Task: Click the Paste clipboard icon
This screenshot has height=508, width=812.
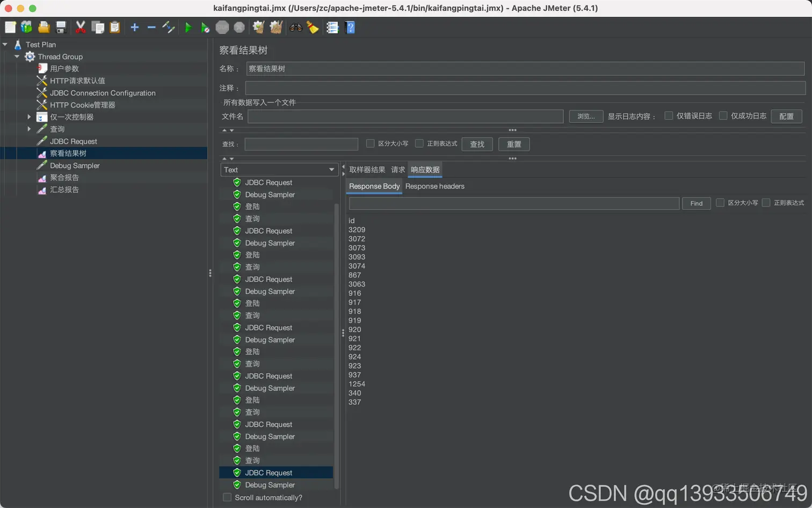Action: 115,27
